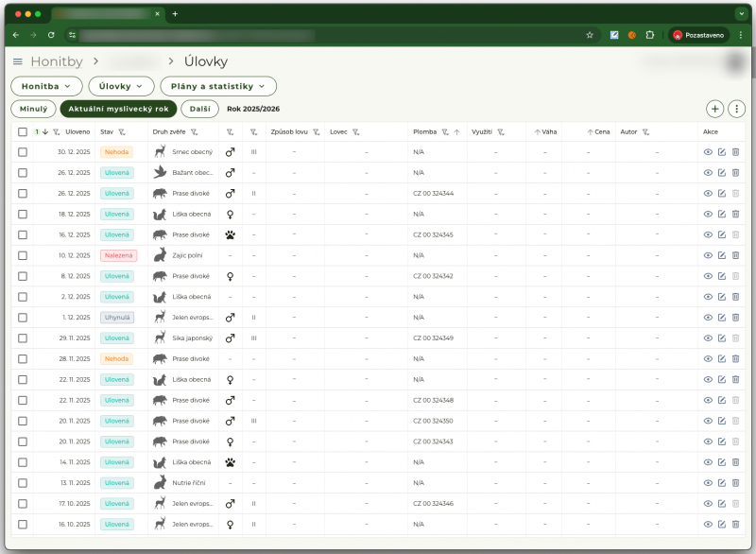Open browser extensions puzzle icon
Screen dimensions: 756x554
[x=650, y=35]
